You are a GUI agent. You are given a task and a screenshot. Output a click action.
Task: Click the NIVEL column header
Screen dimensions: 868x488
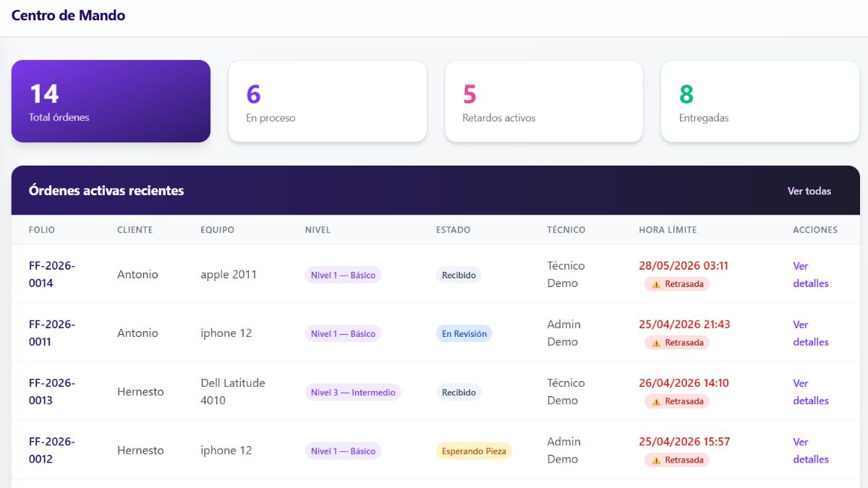point(318,230)
